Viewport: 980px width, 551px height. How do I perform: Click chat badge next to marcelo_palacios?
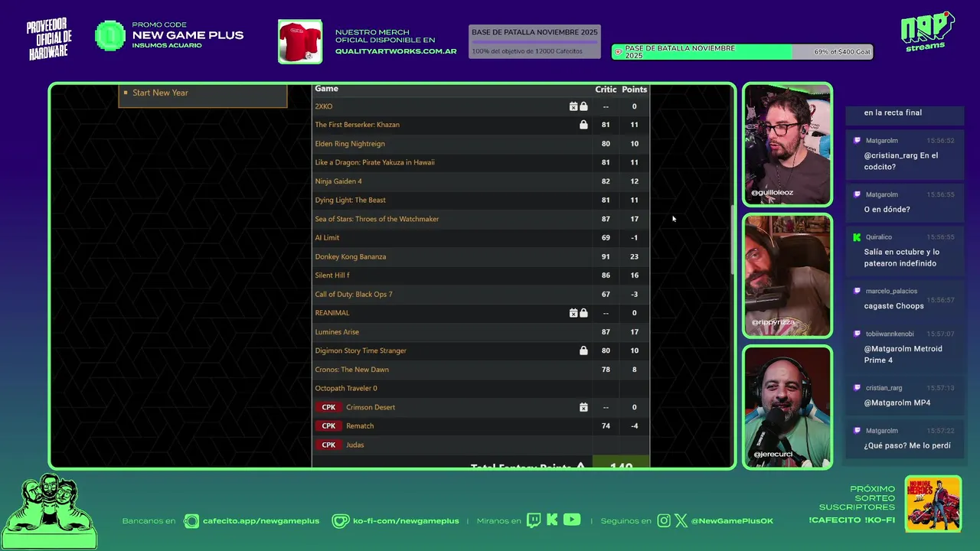click(x=857, y=291)
